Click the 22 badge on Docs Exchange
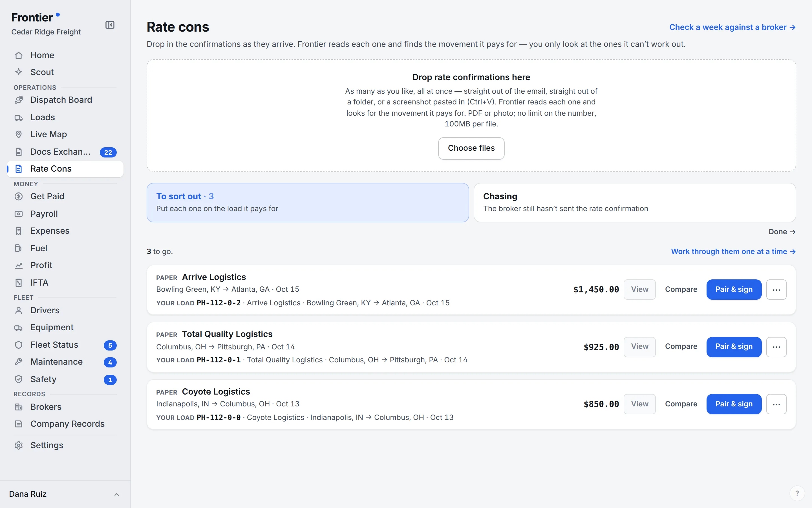 108,152
